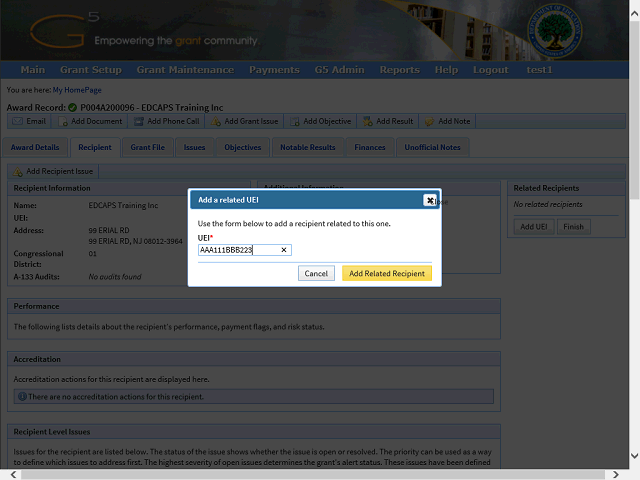
Task: Click the G5 logo
Action: click(x=64, y=31)
